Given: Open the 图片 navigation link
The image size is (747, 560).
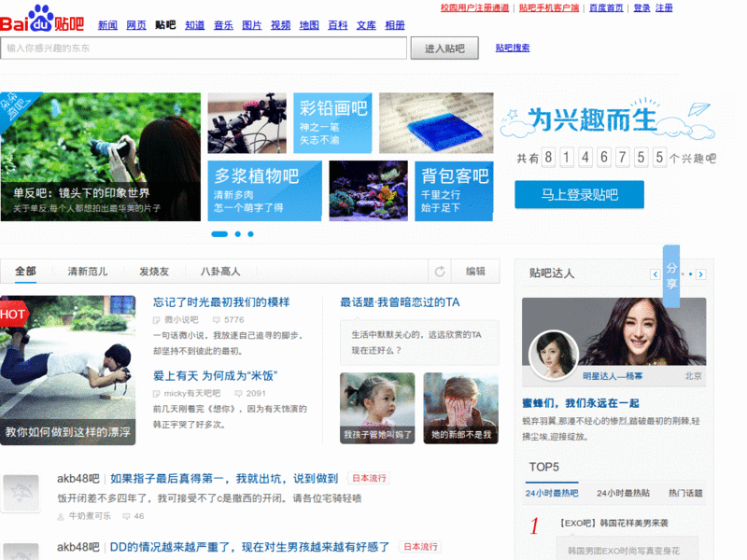Looking at the screenshot, I should (x=252, y=25).
